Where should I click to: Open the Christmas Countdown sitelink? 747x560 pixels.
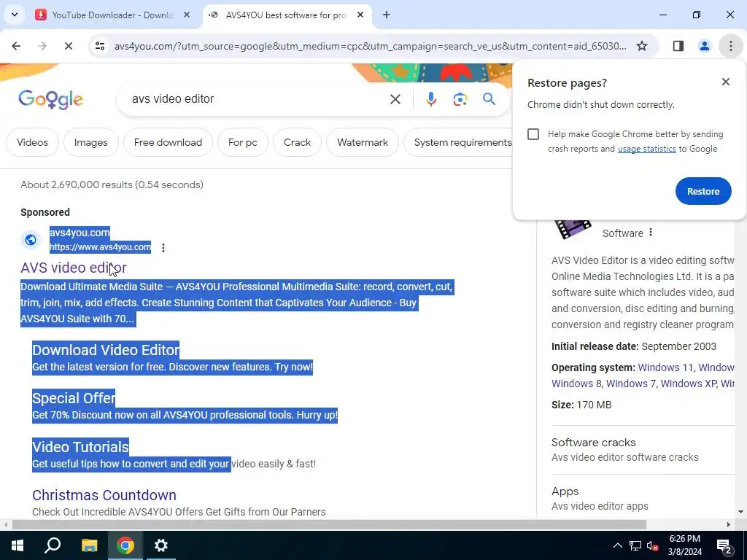(104, 495)
